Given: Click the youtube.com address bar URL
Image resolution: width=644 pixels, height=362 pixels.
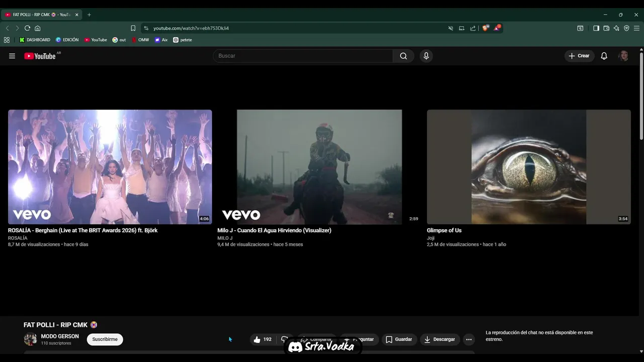Looking at the screenshot, I should pos(191,28).
